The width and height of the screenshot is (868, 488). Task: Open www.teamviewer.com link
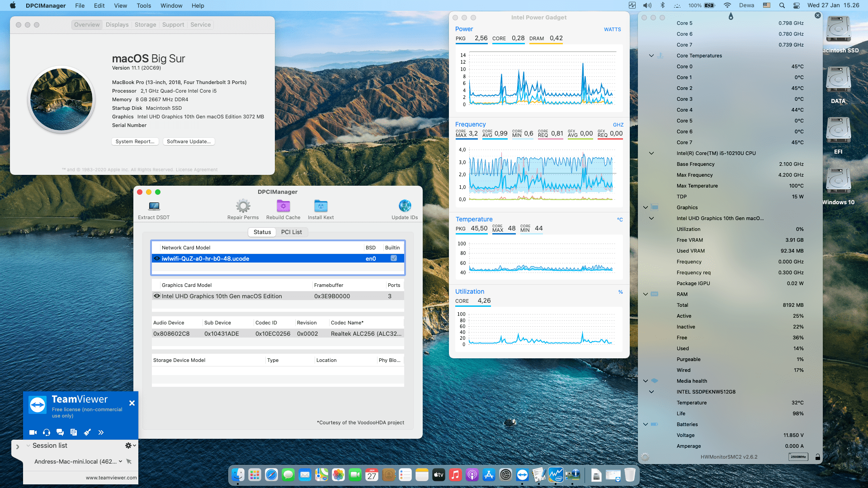tap(111, 478)
